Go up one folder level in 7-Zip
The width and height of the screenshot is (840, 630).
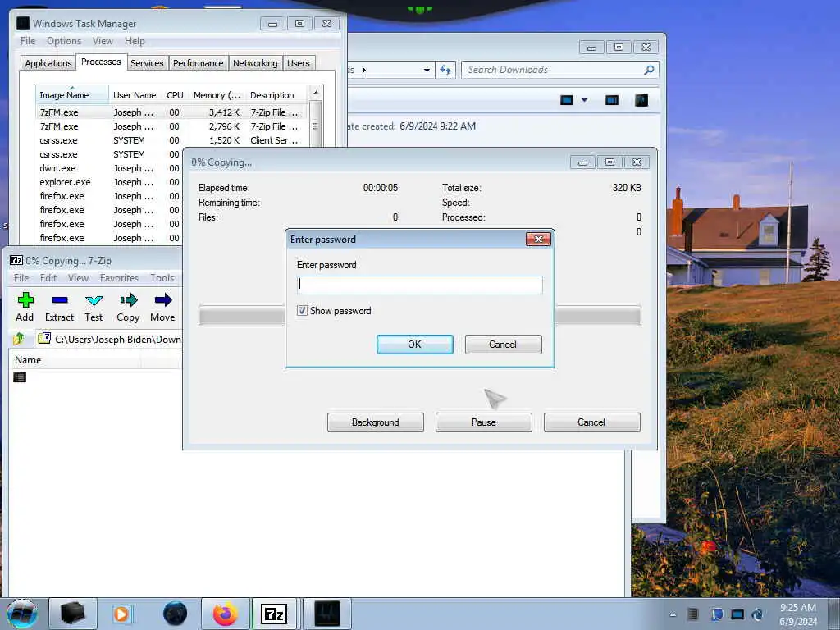point(19,339)
